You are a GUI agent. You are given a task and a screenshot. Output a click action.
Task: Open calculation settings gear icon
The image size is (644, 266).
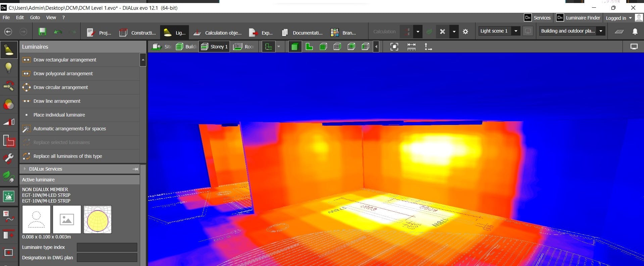click(465, 32)
